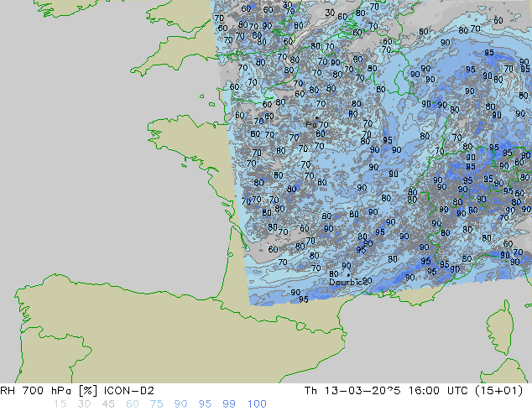Click the legend value 30 below the title
The width and height of the screenshot is (532, 411).
click(x=84, y=404)
